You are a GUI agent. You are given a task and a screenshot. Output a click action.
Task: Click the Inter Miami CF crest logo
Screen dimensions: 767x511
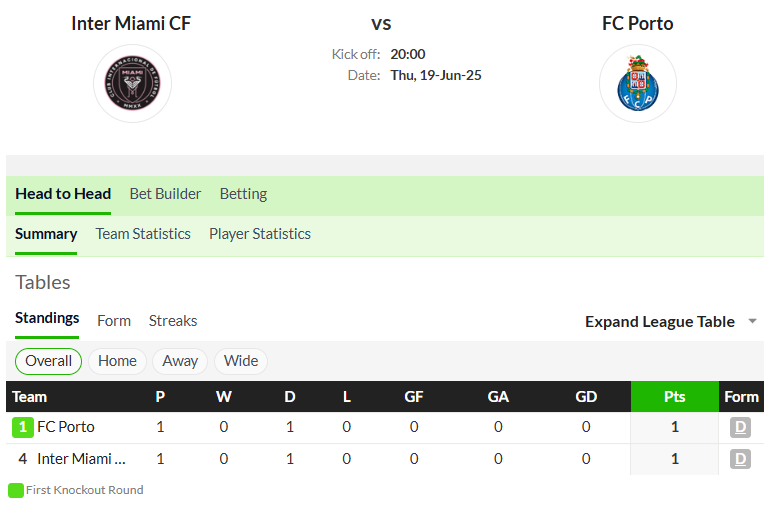pos(132,83)
